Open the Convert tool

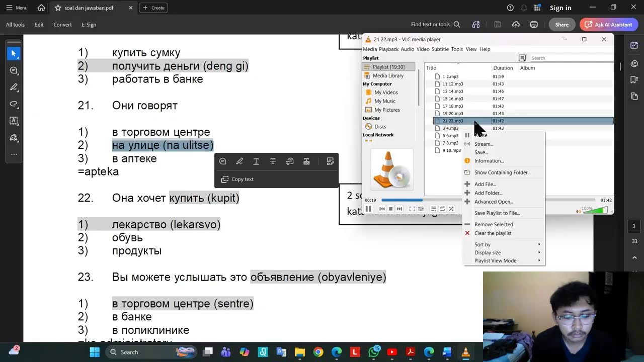click(x=62, y=25)
